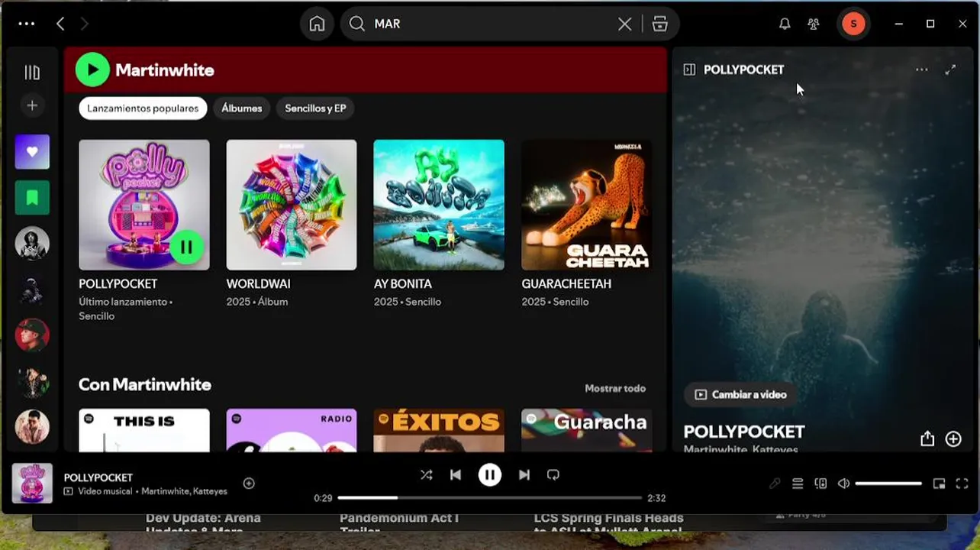
Task: Open the three-dot main menu
Action: click(x=27, y=24)
